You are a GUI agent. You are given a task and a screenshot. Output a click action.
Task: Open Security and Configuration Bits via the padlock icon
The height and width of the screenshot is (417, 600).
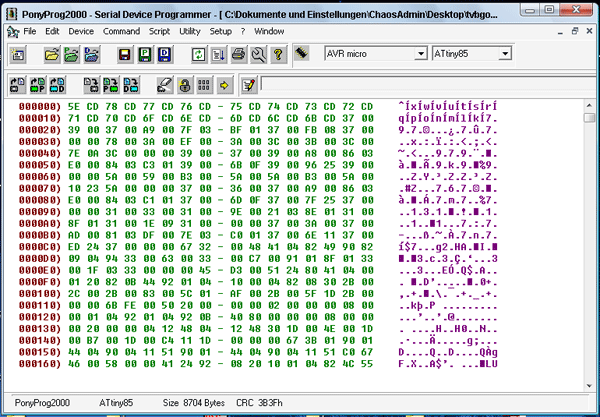(x=185, y=85)
